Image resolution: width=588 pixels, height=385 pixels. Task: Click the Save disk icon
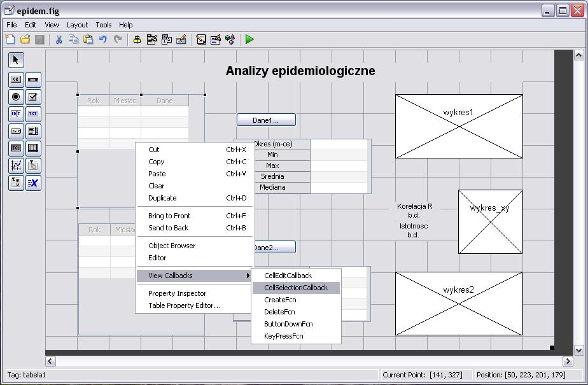click(x=39, y=39)
